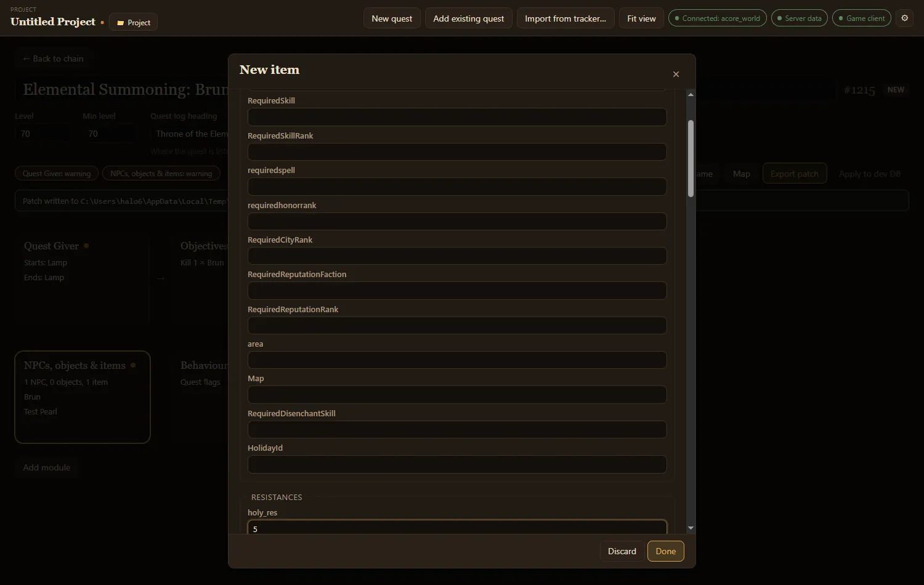Select the requiredhonorrank input
Screen dimensions: 924x585
pos(457,222)
